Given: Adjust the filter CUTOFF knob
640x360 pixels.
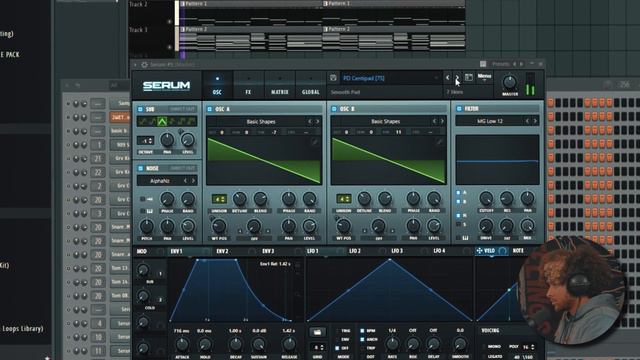Looking at the screenshot, I should click(x=486, y=199).
